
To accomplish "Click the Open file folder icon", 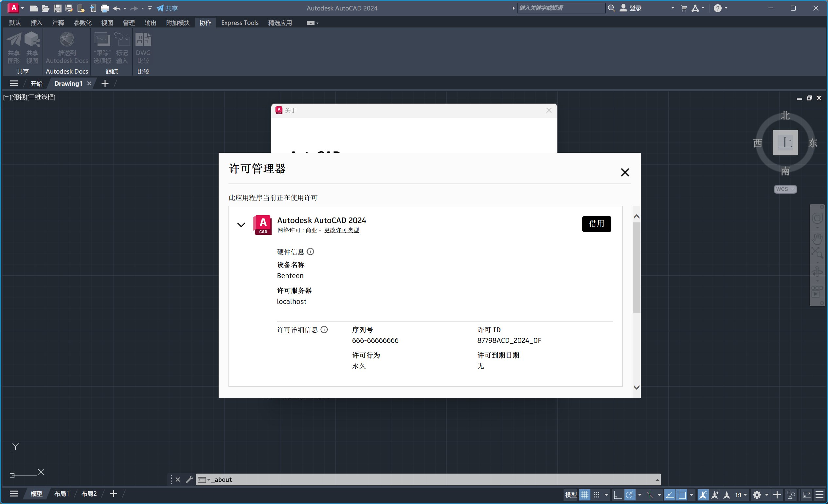I will coord(45,9).
